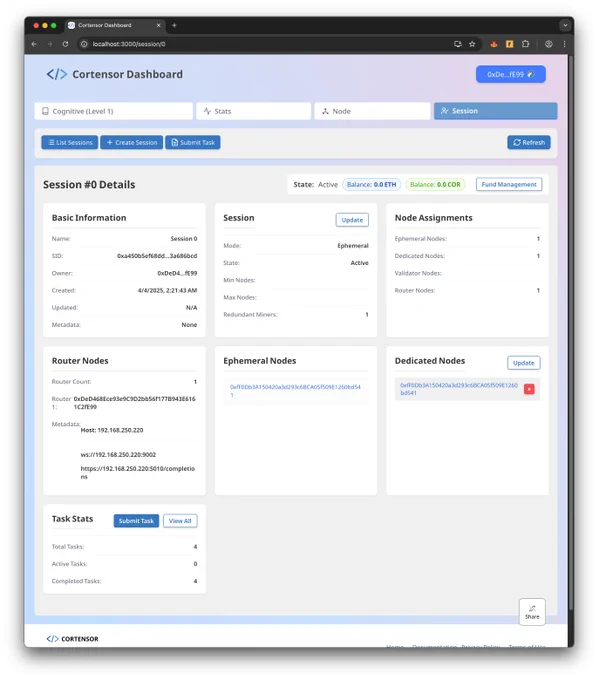Go back in browser history

click(x=34, y=44)
